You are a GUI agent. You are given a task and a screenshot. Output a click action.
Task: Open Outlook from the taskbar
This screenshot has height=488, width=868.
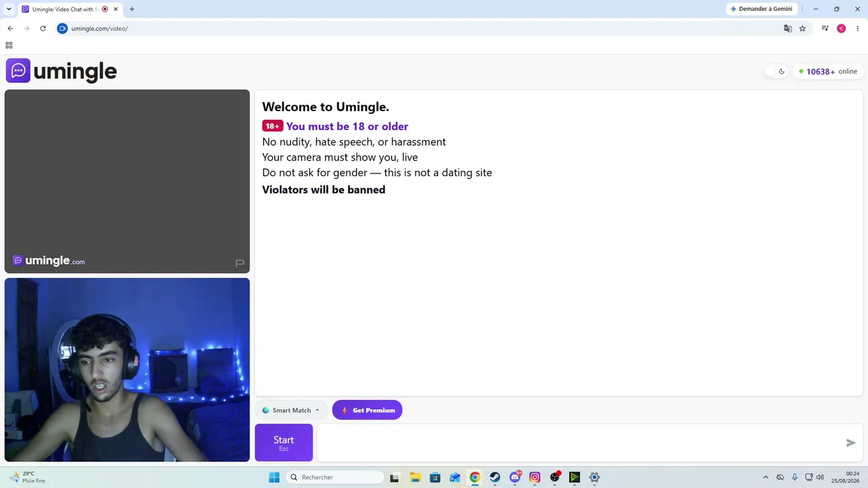[455, 477]
